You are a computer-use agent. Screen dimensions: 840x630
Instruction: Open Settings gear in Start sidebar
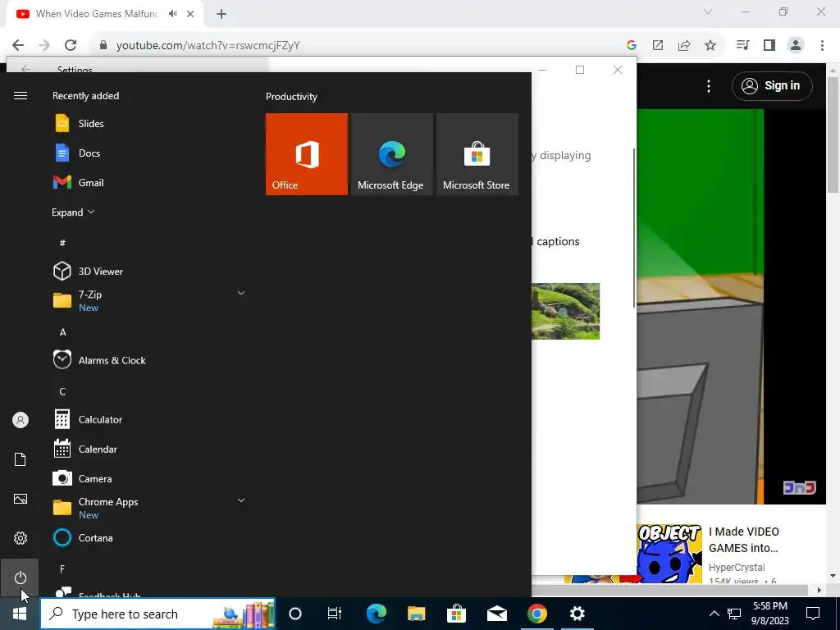point(20,538)
